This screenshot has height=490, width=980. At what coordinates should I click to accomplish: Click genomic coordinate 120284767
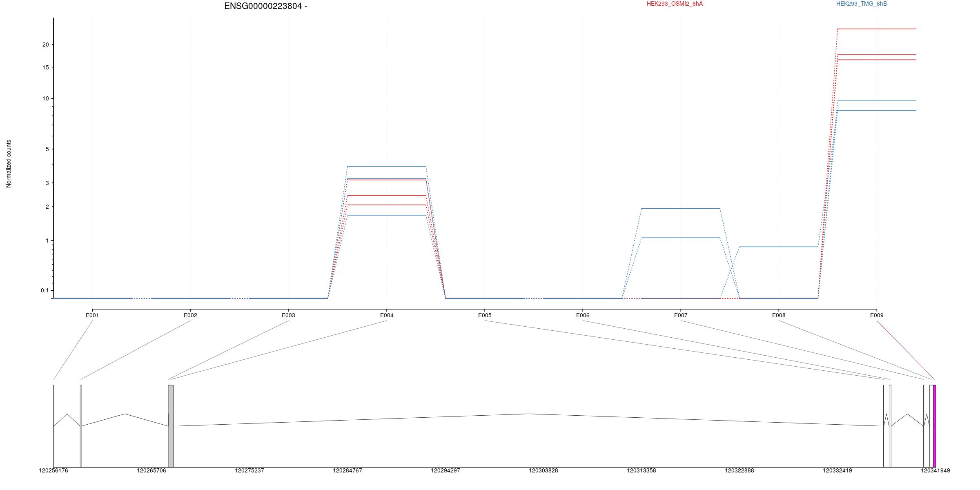[x=347, y=470]
